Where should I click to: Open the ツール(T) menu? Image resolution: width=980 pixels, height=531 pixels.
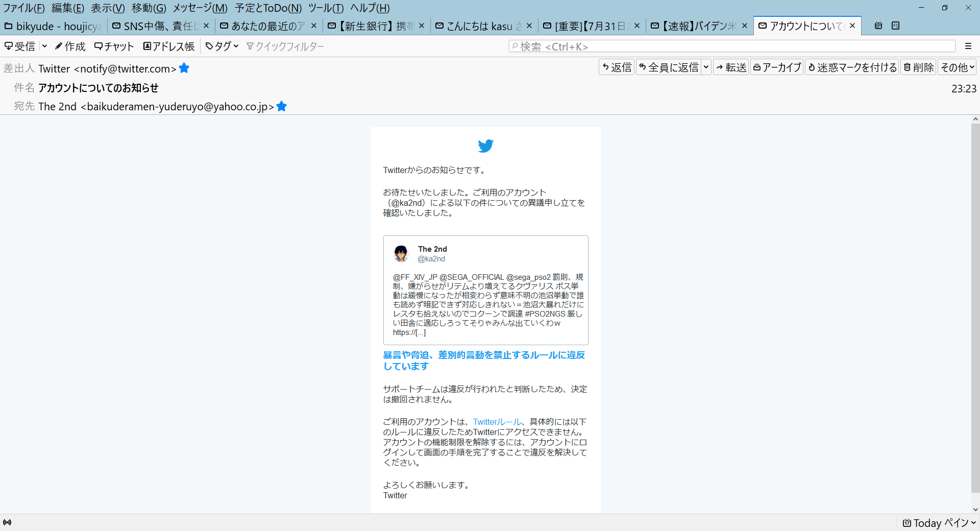[326, 8]
